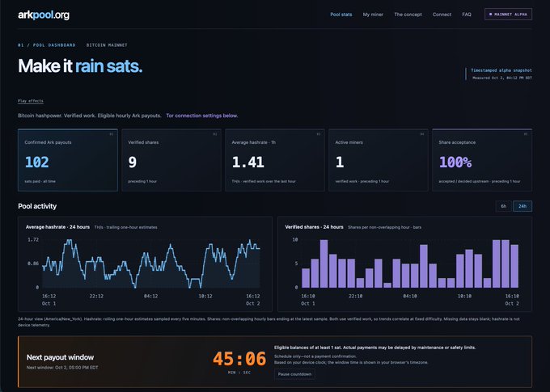Select the Verified shares card

pos(171,160)
